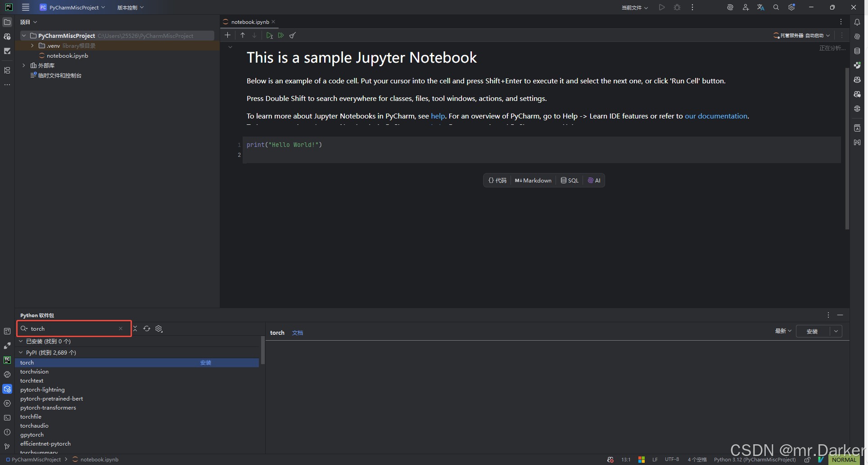The width and height of the screenshot is (868, 465).
Task: Open the Python Packages tool window icon
Action: pyautogui.click(x=7, y=389)
